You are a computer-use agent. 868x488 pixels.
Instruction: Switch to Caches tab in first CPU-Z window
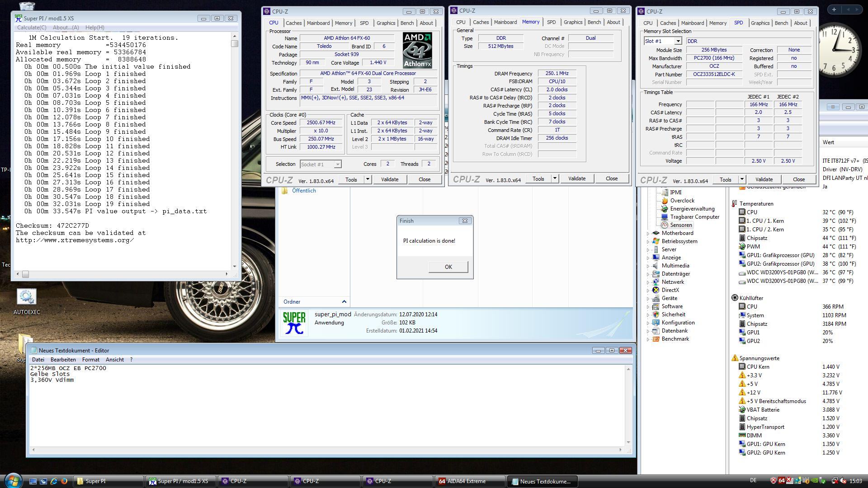tap(293, 23)
